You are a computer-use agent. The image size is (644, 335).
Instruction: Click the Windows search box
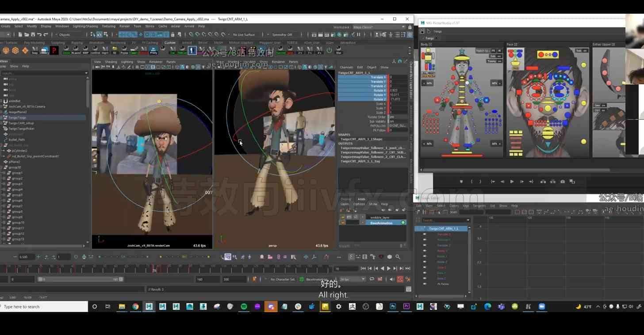pyautogui.click(x=44, y=306)
